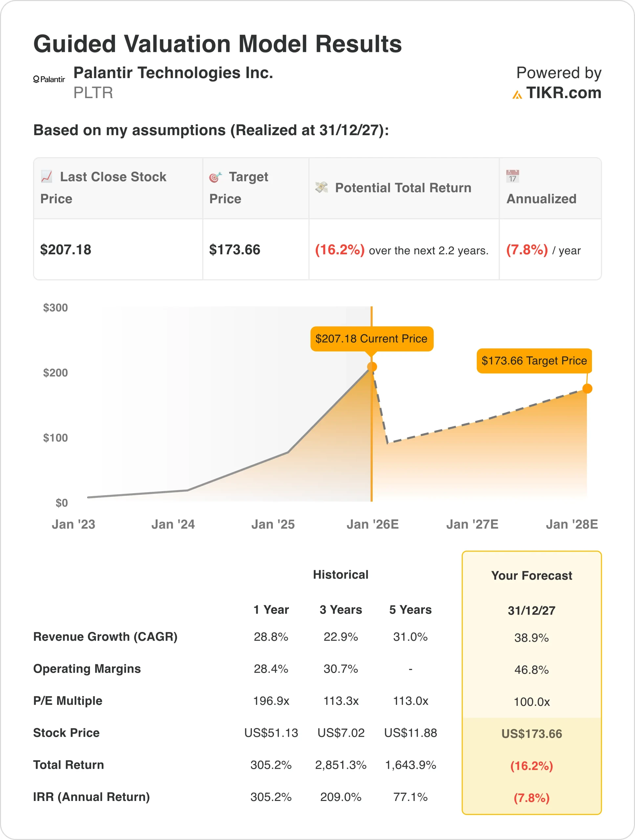
Task: Click the Jan '26E axis label
Action: pyautogui.click(x=372, y=524)
